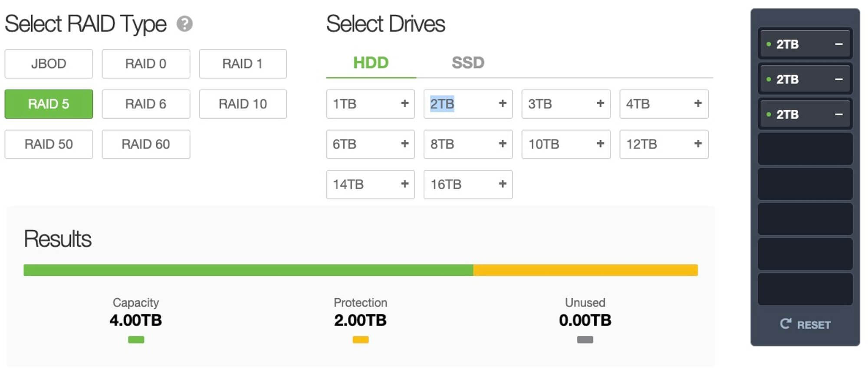Click the 2.00TB protection value

(x=360, y=320)
